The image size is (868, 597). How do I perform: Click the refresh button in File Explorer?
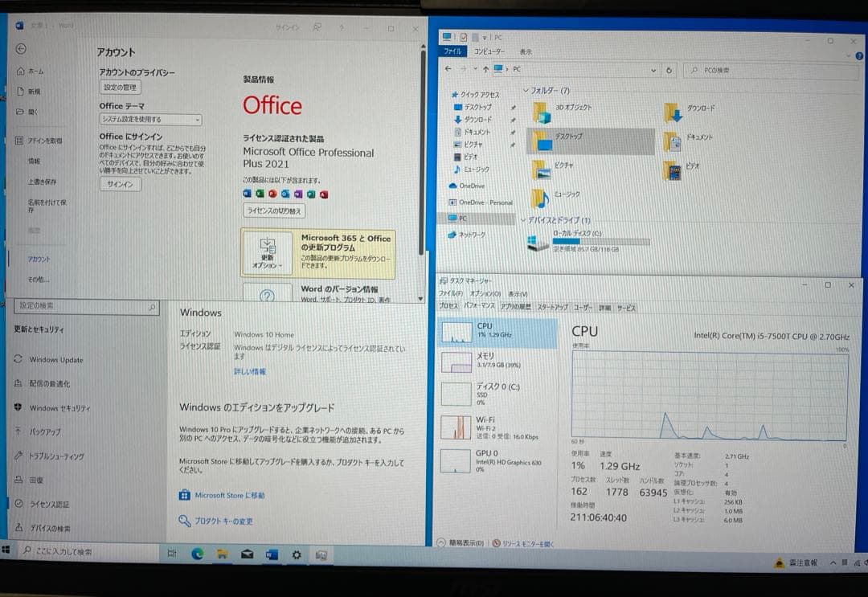(669, 70)
